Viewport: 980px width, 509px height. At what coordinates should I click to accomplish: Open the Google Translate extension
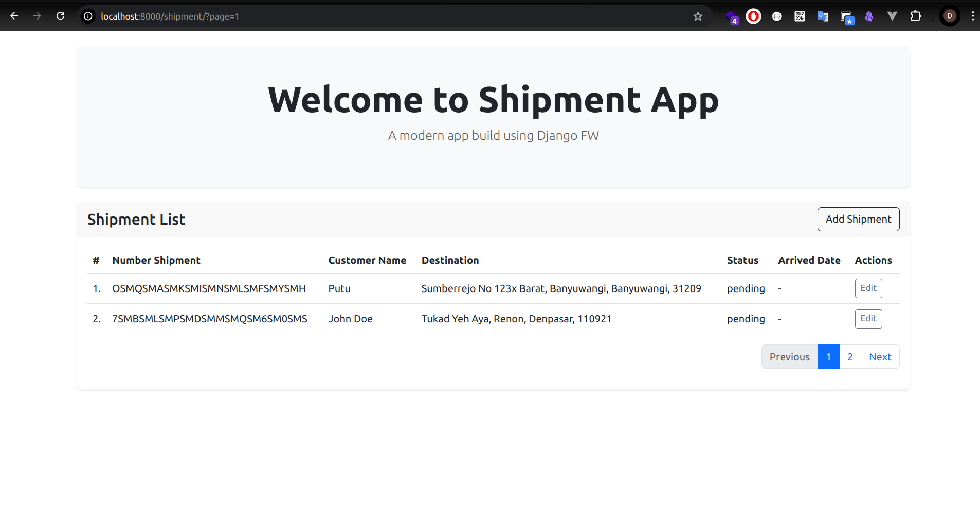(x=823, y=16)
